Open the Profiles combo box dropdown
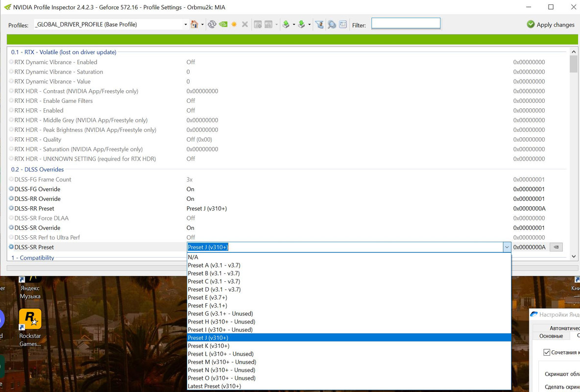Viewport: 580px width, 392px height. 185,24
